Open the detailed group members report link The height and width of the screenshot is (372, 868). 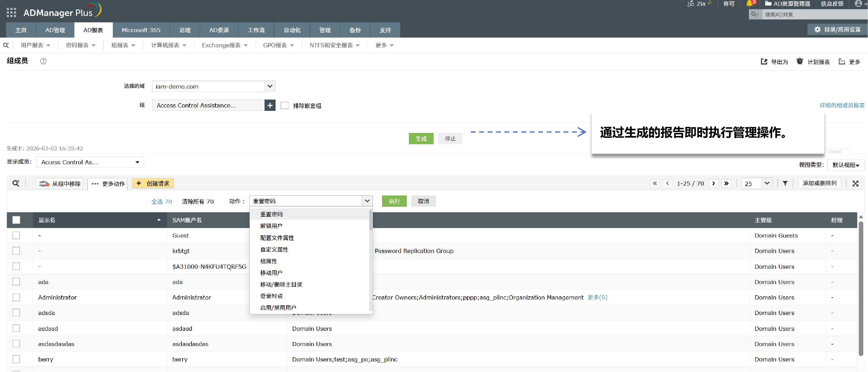[842, 105]
